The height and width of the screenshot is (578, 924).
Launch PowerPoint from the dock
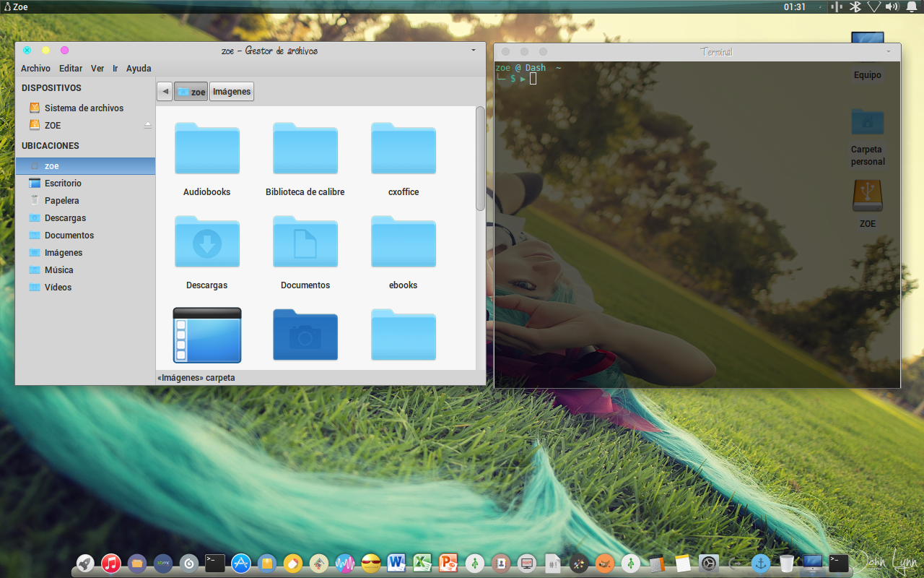point(449,564)
